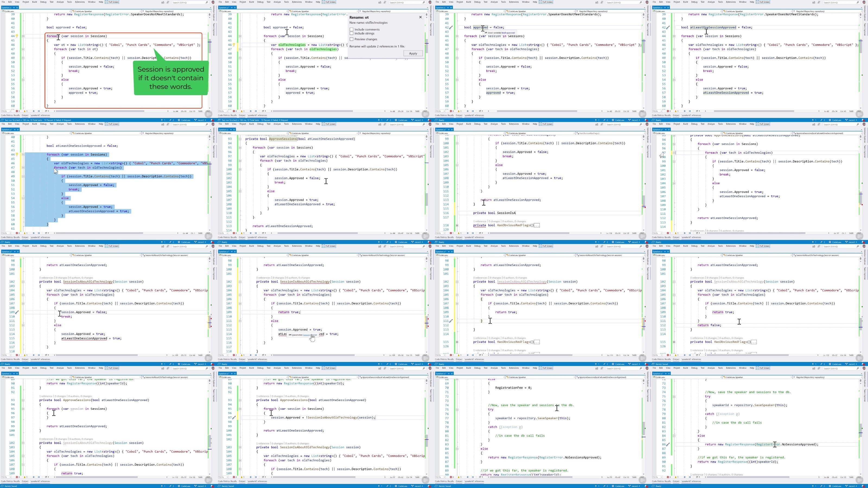The height and width of the screenshot is (488, 868).
Task: Click pin icon on Speaker.cs tab in Rename window
Action: pyautogui.click(x=232, y=7)
